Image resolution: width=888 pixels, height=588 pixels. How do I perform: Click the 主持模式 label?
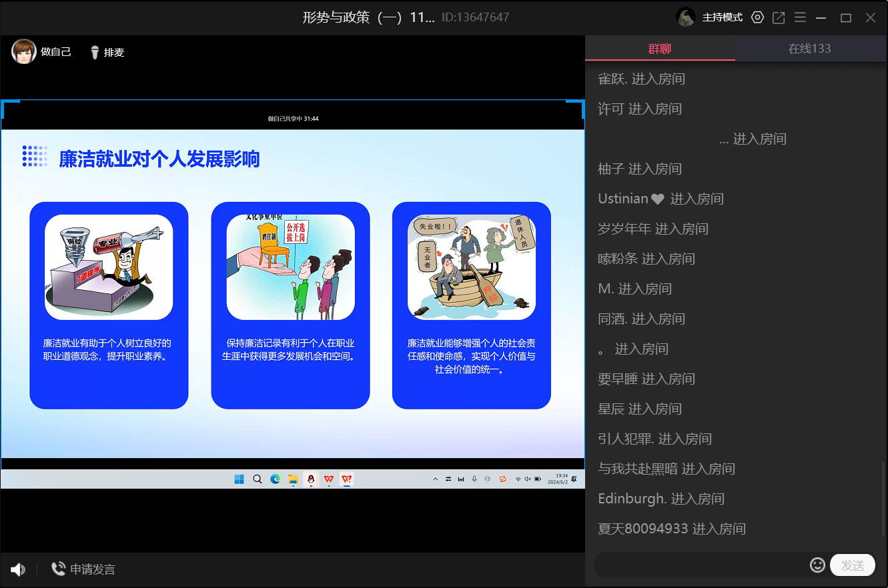pos(722,17)
